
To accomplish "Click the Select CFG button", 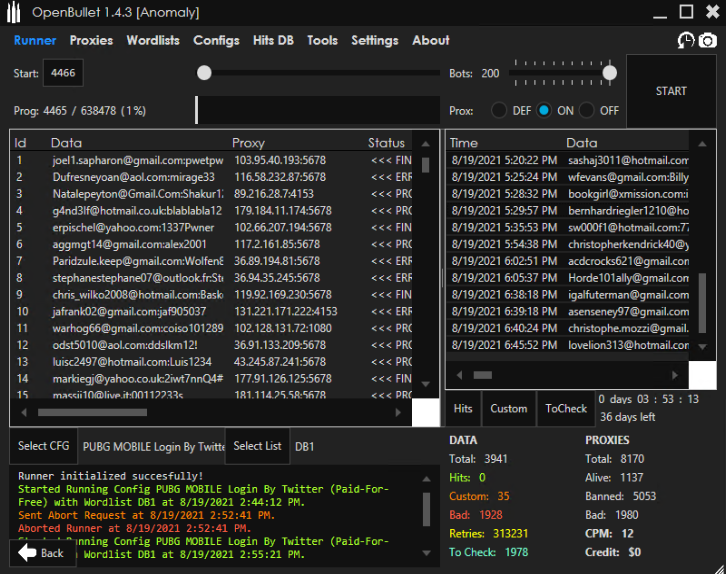I will pos(44,446).
